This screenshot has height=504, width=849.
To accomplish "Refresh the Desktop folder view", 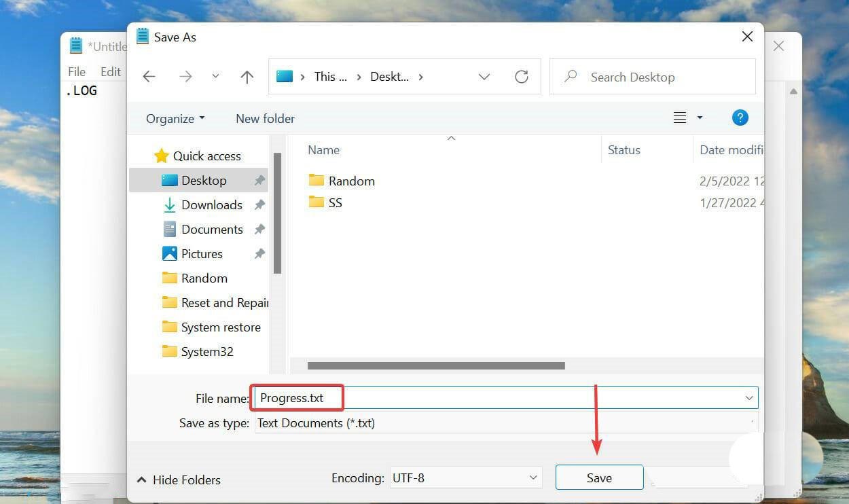I will 521,76.
